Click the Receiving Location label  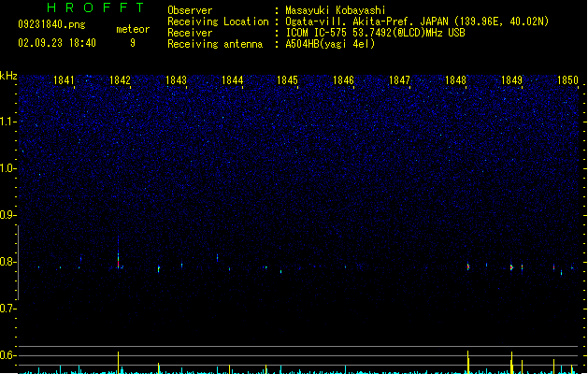click(218, 22)
